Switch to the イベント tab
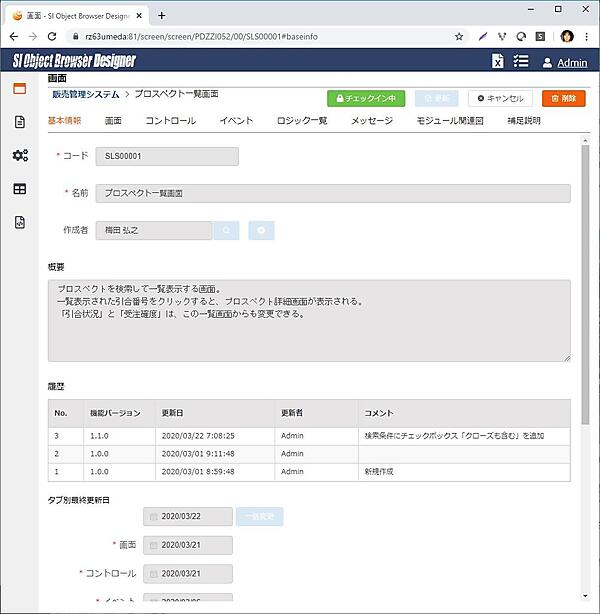The image size is (600, 614). point(236,121)
